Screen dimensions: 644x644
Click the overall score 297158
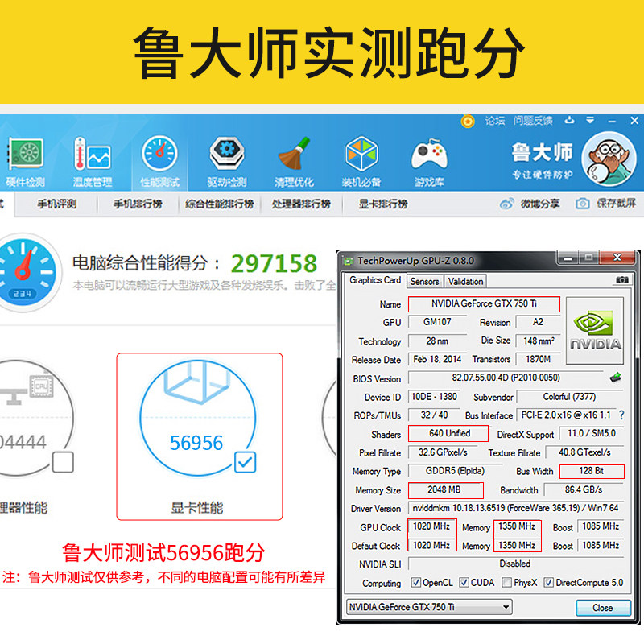(x=274, y=263)
